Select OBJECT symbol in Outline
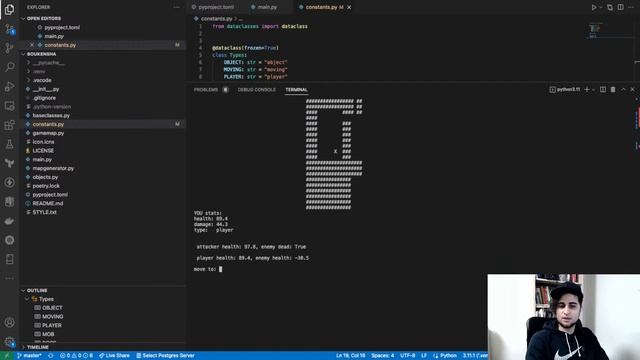This screenshot has width=640, height=360. pos(52,308)
